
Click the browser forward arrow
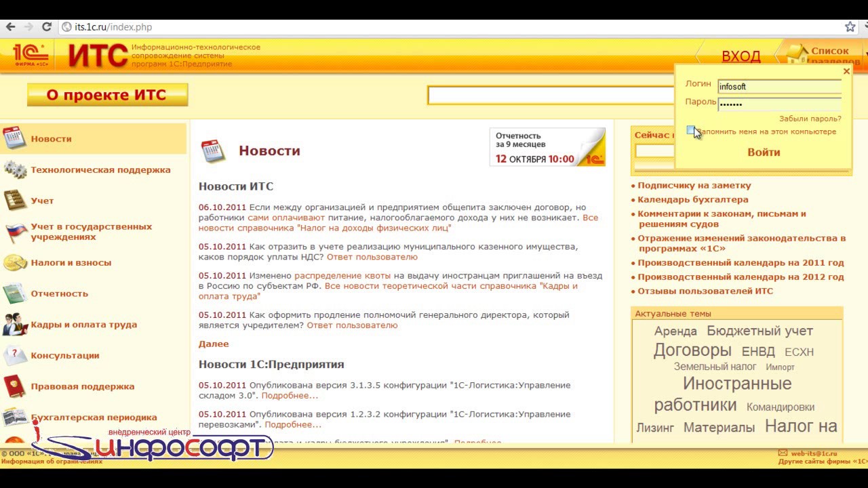click(x=28, y=27)
